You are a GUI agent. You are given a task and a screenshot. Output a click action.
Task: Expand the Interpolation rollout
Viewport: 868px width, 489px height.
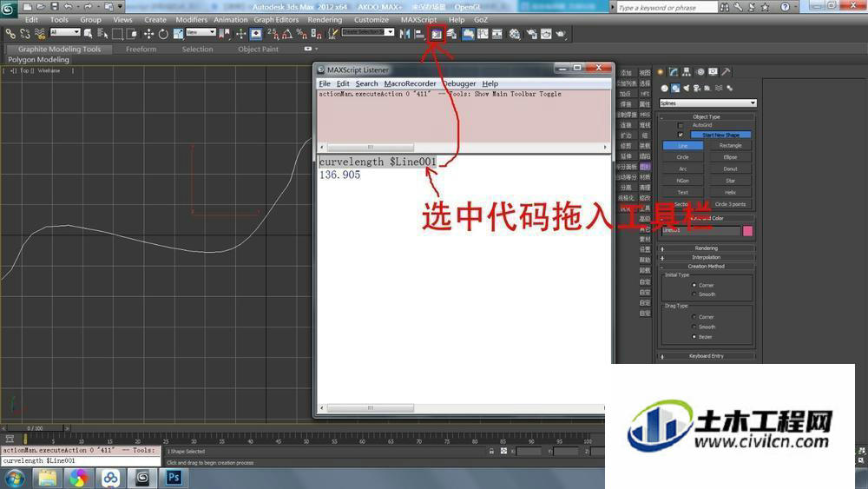(706, 257)
